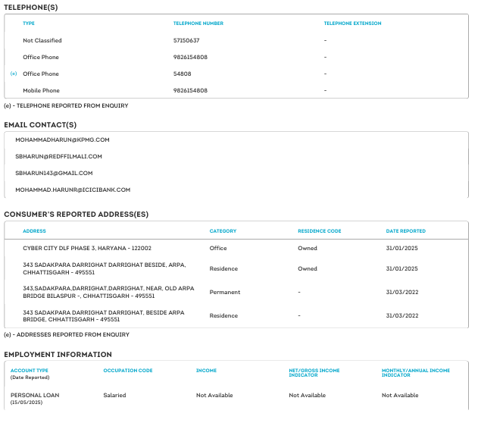Click the RESIDENCE CODE column header
This screenshot has width=478, height=448.
click(320, 231)
